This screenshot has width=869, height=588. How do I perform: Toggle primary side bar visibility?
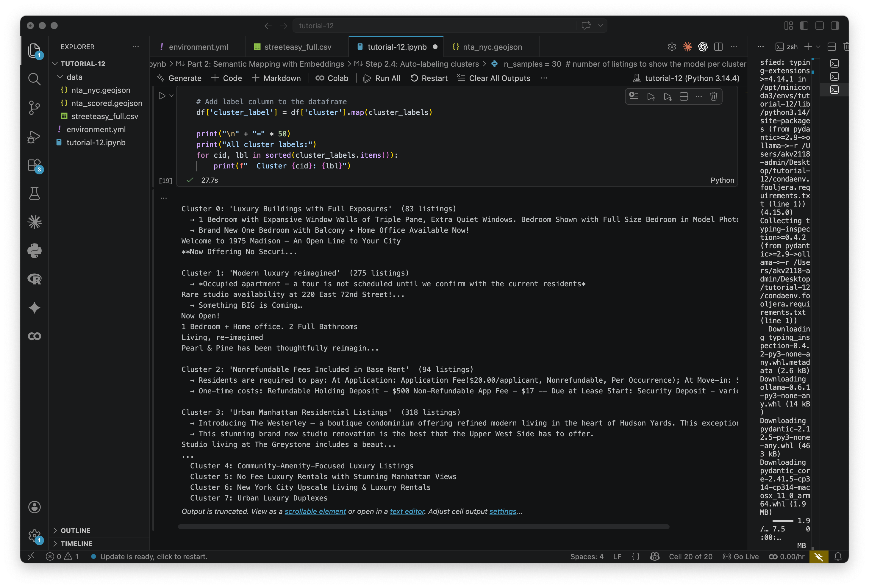tap(804, 25)
